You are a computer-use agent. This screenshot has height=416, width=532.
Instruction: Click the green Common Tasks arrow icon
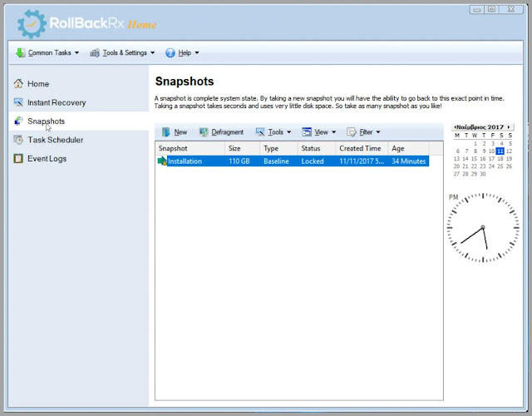pyautogui.click(x=20, y=52)
